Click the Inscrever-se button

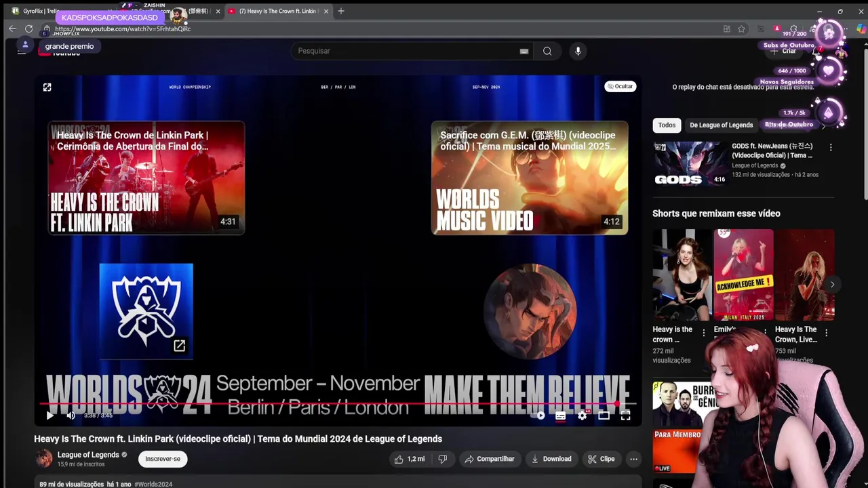click(163, 459)
